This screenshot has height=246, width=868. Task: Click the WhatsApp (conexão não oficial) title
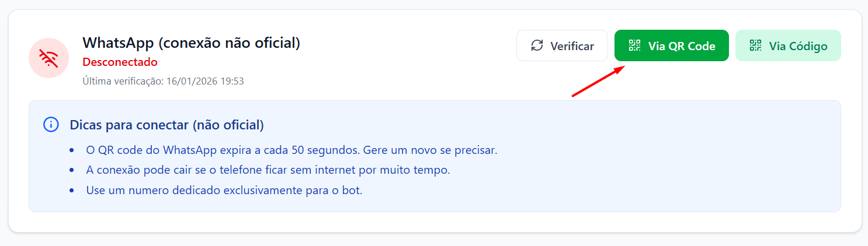[x=191, y=43]
